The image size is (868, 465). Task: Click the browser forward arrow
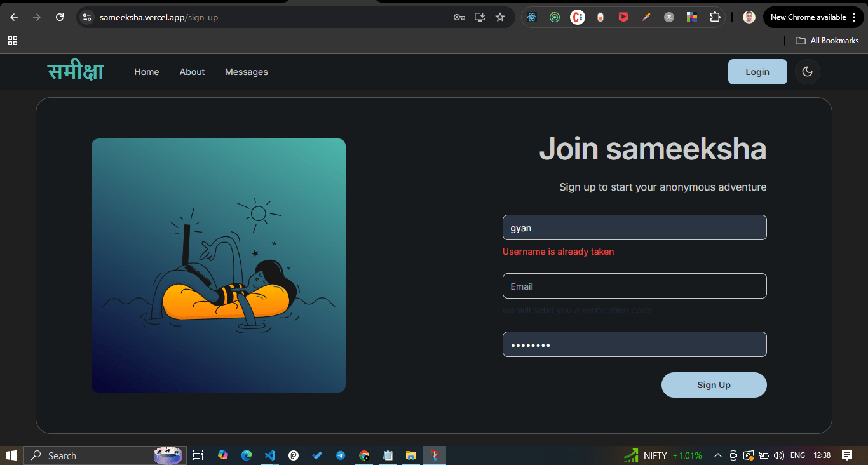coord(36,17)
